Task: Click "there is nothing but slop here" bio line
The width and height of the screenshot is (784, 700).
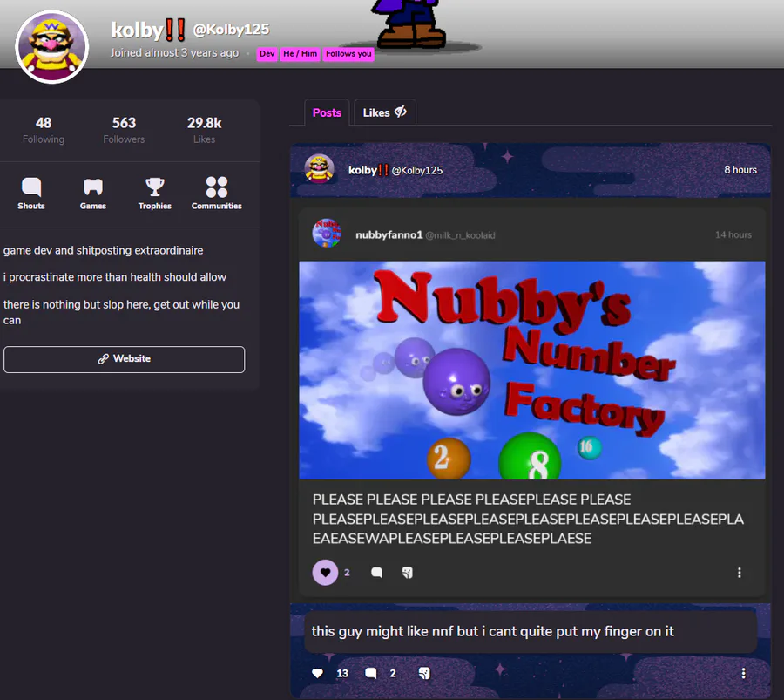Action: (x=121, y=313)
